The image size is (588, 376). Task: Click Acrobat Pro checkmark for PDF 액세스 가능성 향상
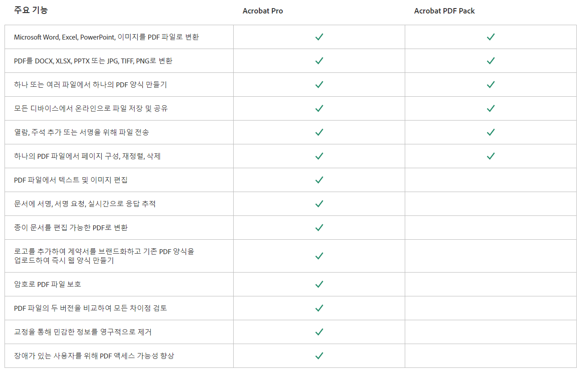tap(319, 356)
